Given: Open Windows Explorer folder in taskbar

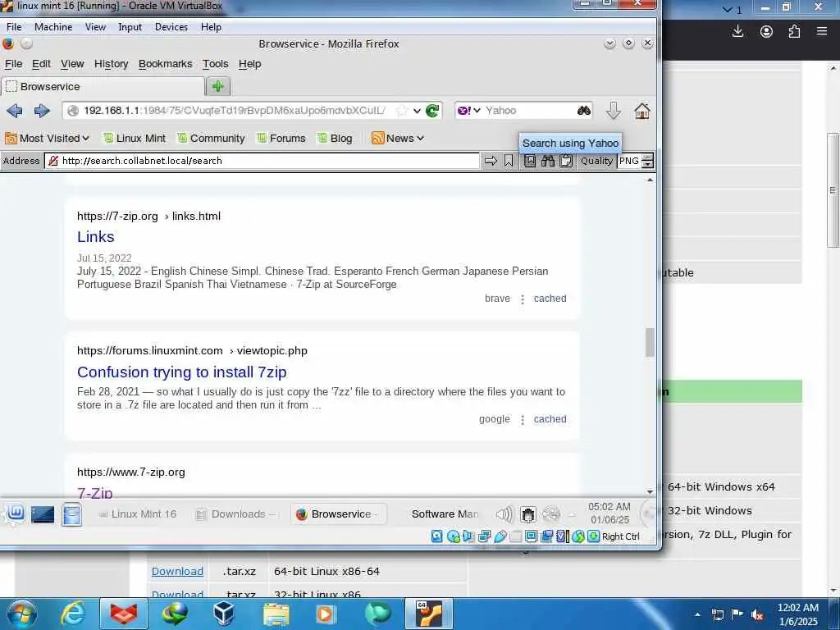Looking at the screenshot, I should [276, 614].
